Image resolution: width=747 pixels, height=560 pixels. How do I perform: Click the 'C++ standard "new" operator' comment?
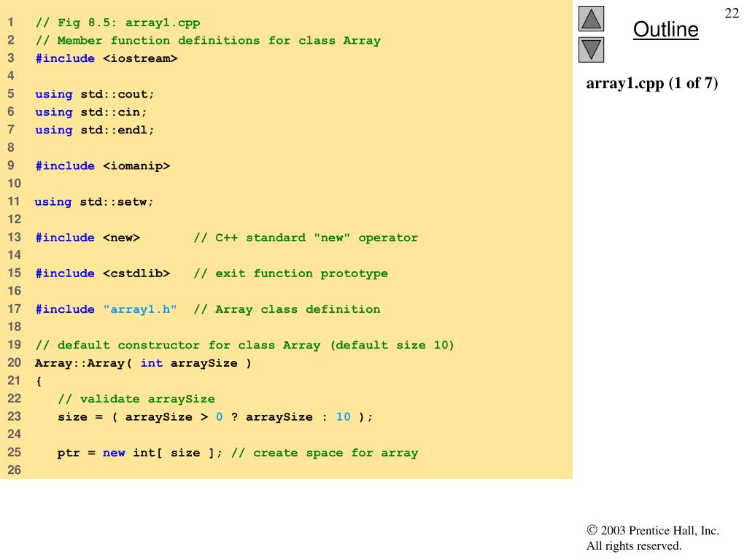pyautogui.click(x=306, y=238)
